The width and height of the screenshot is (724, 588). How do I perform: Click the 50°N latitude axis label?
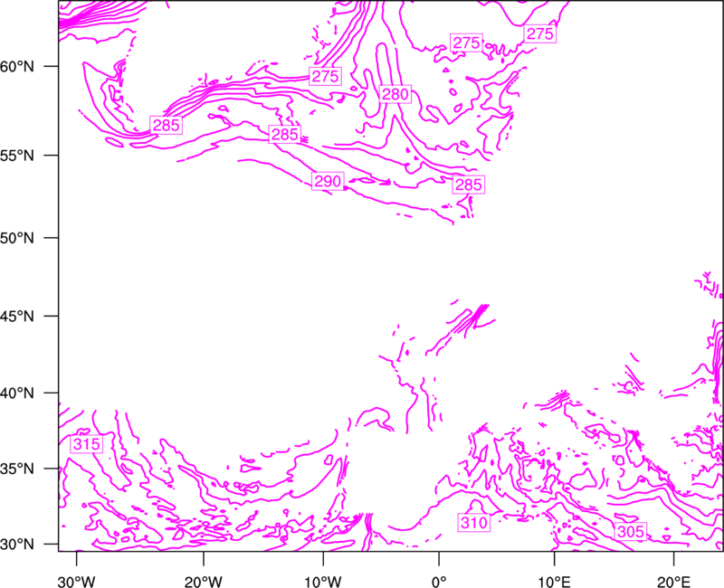[x=17, y=238]
